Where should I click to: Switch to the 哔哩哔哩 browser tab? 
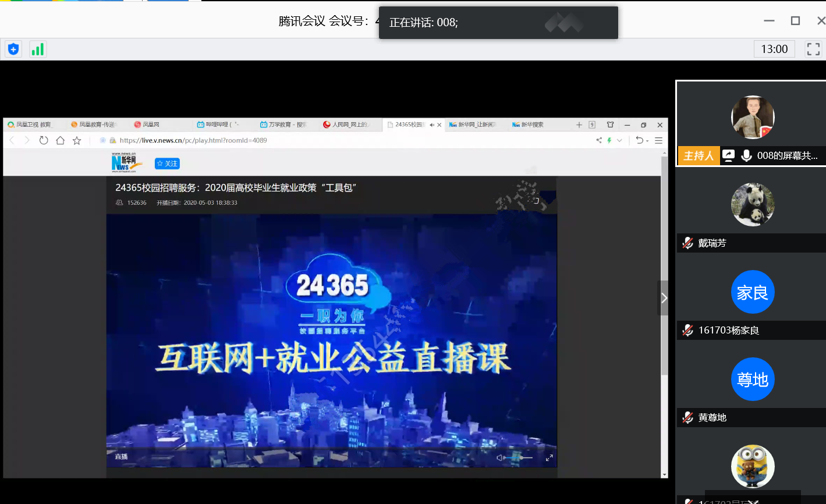tap(221, 125)
